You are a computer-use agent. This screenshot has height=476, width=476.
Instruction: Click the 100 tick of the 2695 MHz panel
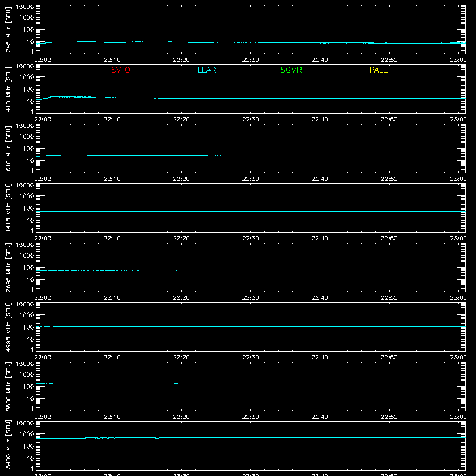(x=29, y=268)
